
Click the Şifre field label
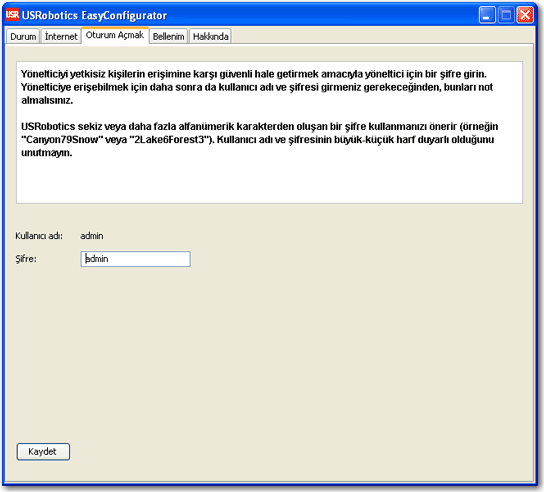tap(26, 259)
